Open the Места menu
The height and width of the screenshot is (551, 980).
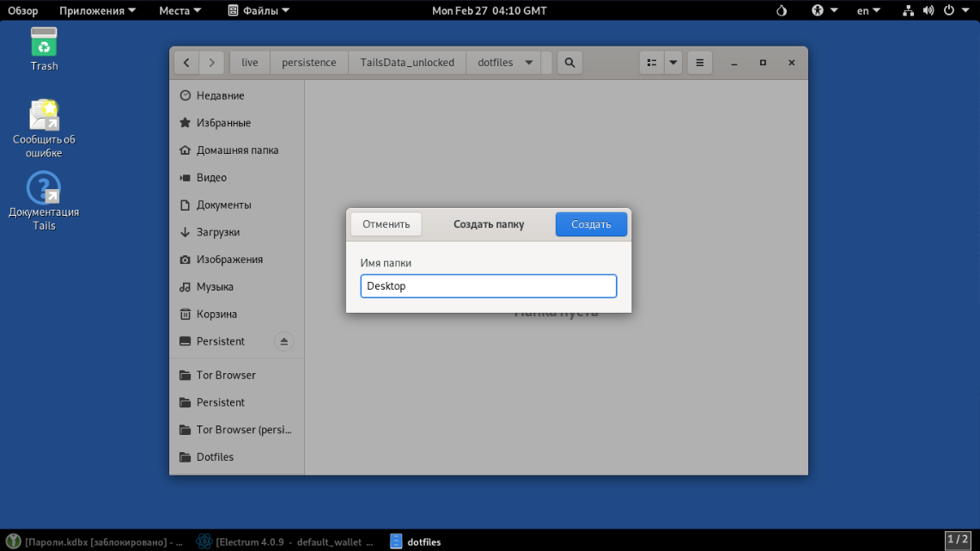180,10
